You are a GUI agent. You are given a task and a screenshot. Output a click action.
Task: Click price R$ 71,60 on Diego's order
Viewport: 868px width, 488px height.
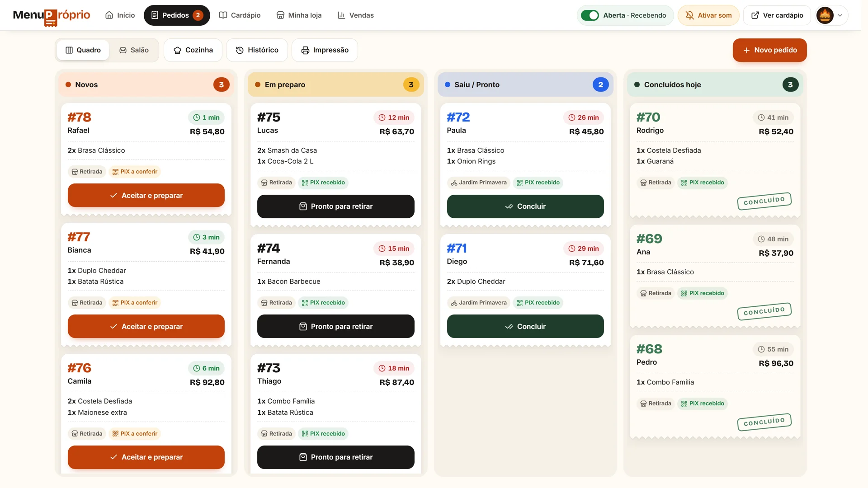pos(586,263)
